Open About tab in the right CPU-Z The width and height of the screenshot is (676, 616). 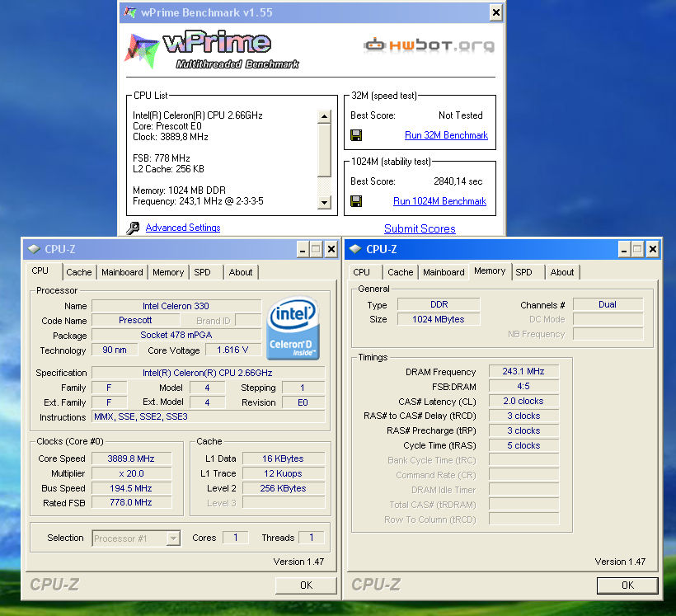562,272
